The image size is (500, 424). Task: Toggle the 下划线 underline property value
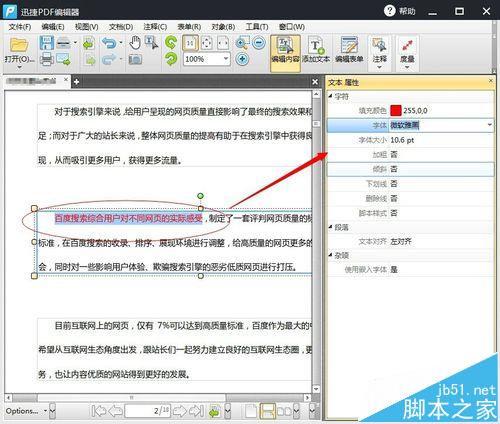pos(394,184)
